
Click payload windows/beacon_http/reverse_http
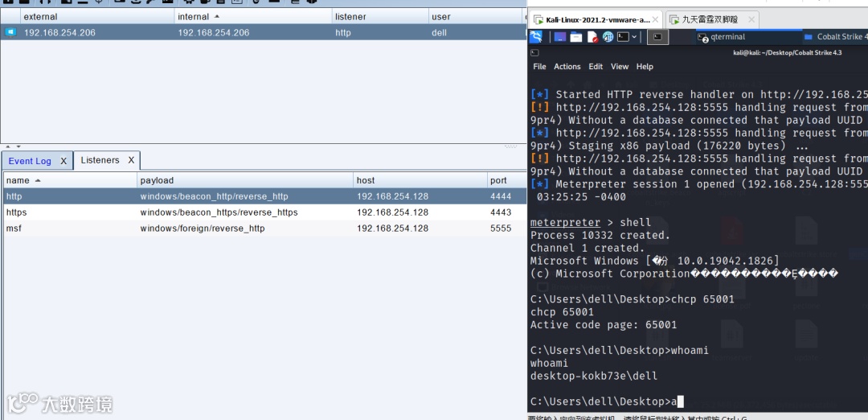(215, 196)
